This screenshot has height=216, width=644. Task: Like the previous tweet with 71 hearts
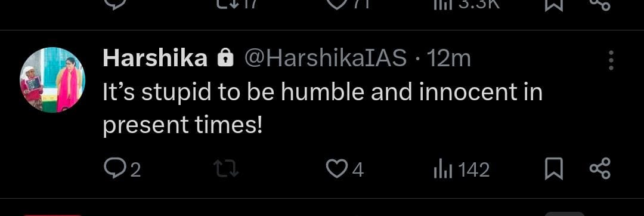click(x=348, y=4)
